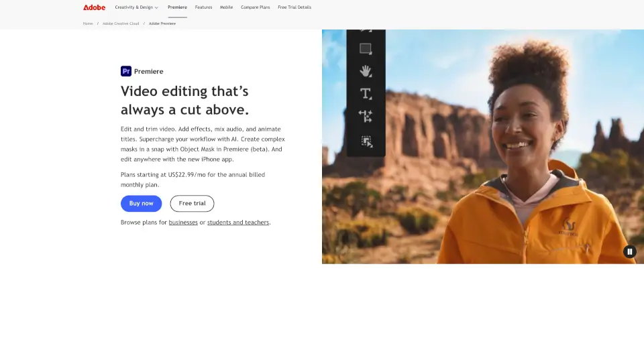Start the Free trial
The image size is (644, 362).
pos(193,204)
